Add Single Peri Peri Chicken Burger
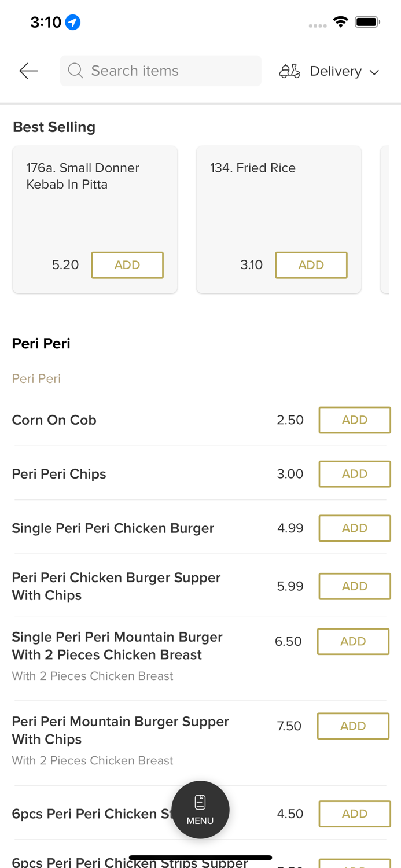 [354, 528]
